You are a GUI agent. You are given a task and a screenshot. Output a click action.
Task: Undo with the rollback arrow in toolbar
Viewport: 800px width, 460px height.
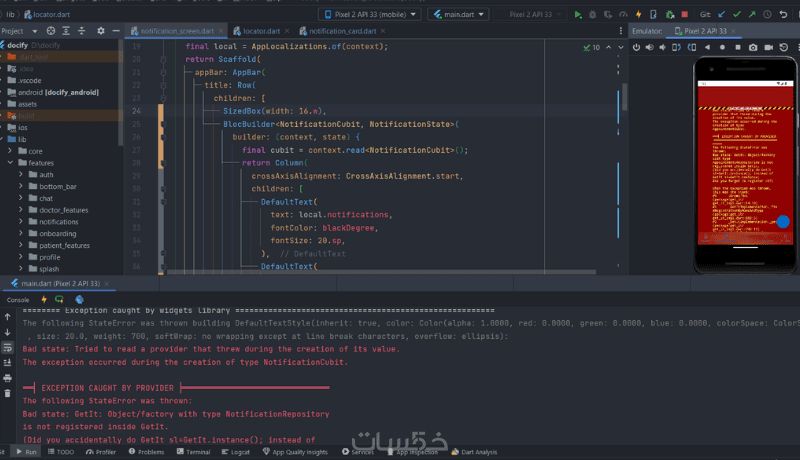pyautogui.click(x=783, y=14)
